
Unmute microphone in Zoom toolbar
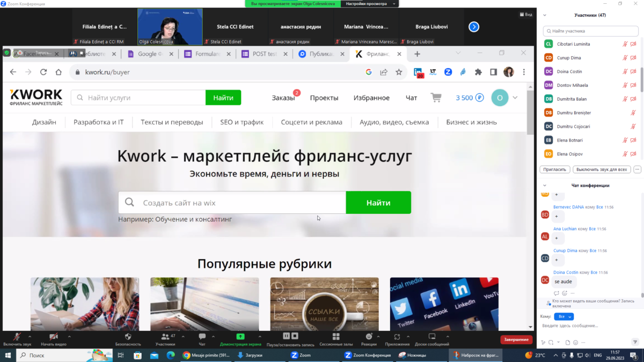(18, 339)
